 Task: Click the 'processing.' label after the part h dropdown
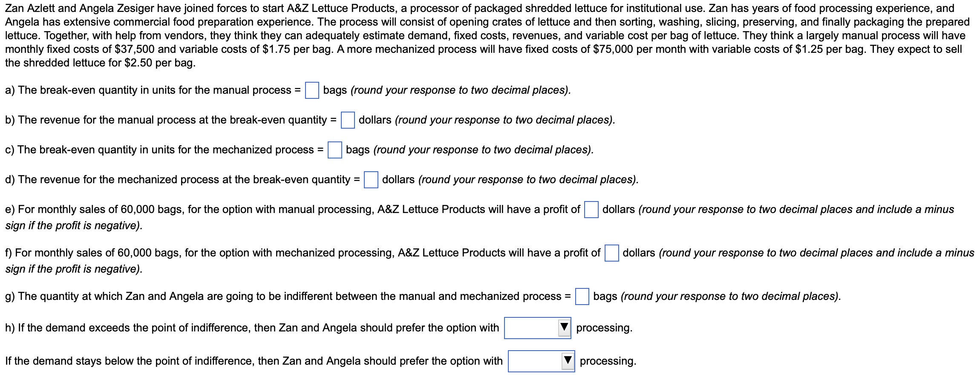tap(604, 328)
